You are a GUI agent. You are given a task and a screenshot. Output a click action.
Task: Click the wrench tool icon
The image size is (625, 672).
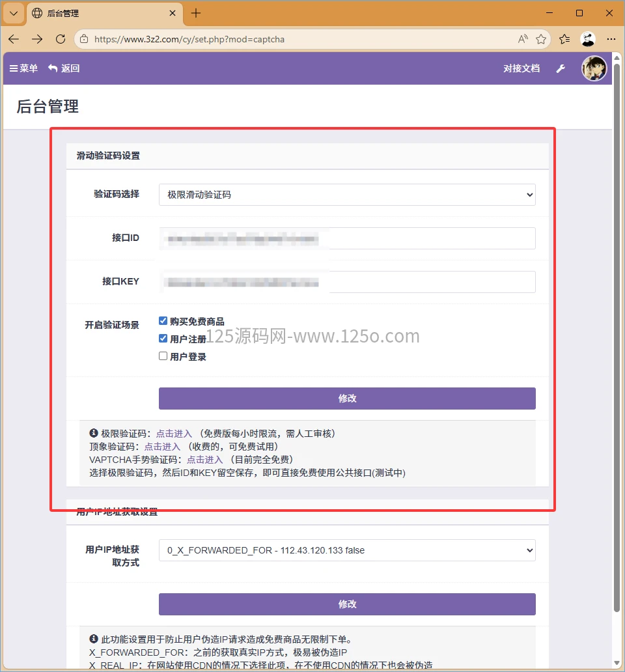click(x=561, y=68)
